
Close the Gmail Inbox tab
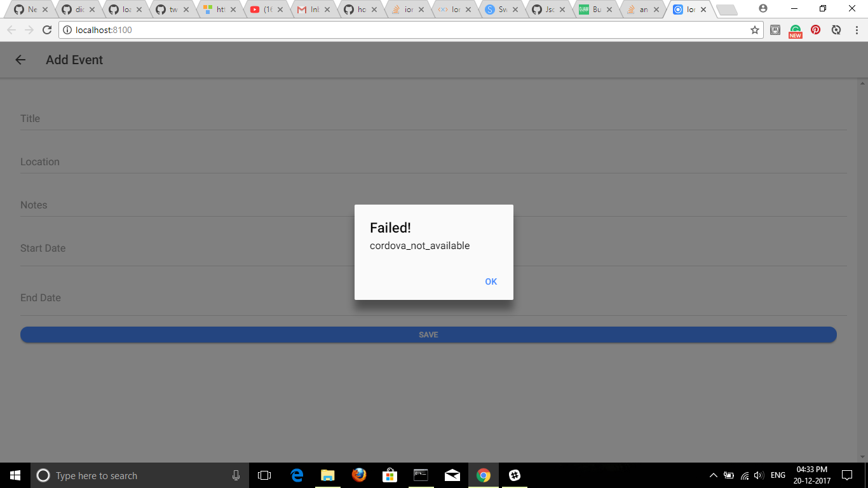click(x=327, y=10)
